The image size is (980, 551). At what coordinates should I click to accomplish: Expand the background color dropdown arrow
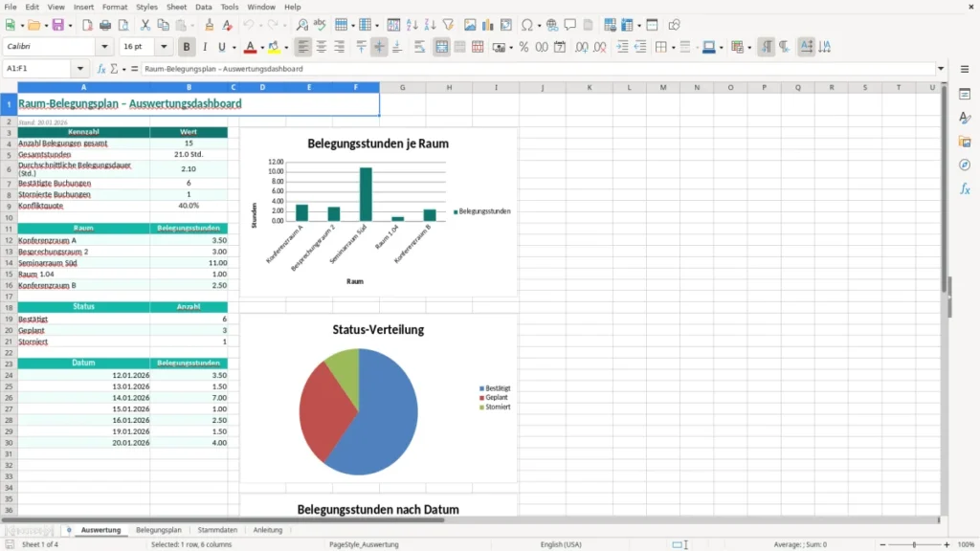286,47
